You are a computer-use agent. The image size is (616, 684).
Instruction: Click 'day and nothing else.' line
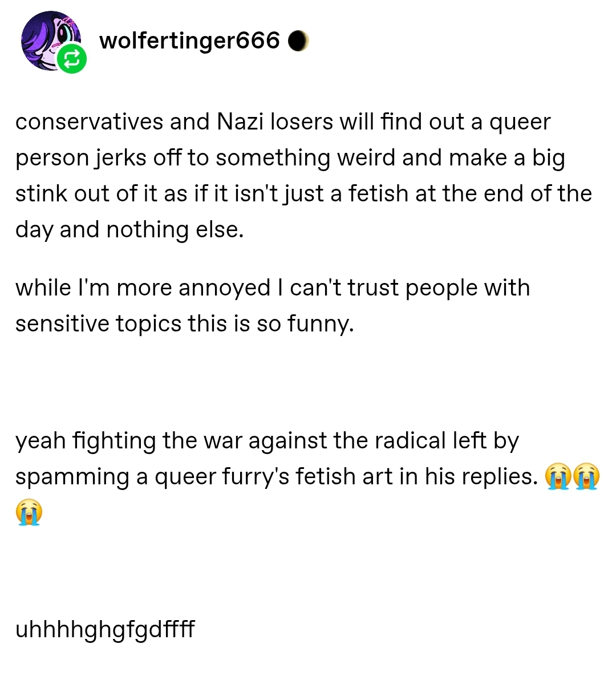click(129, 229)
